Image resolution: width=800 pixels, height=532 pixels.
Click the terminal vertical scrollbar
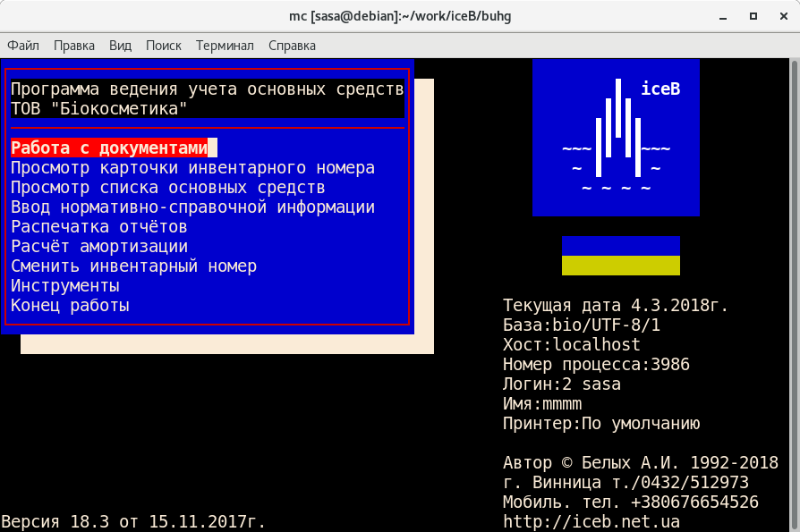pyautogui.click(x=795, y=295)
